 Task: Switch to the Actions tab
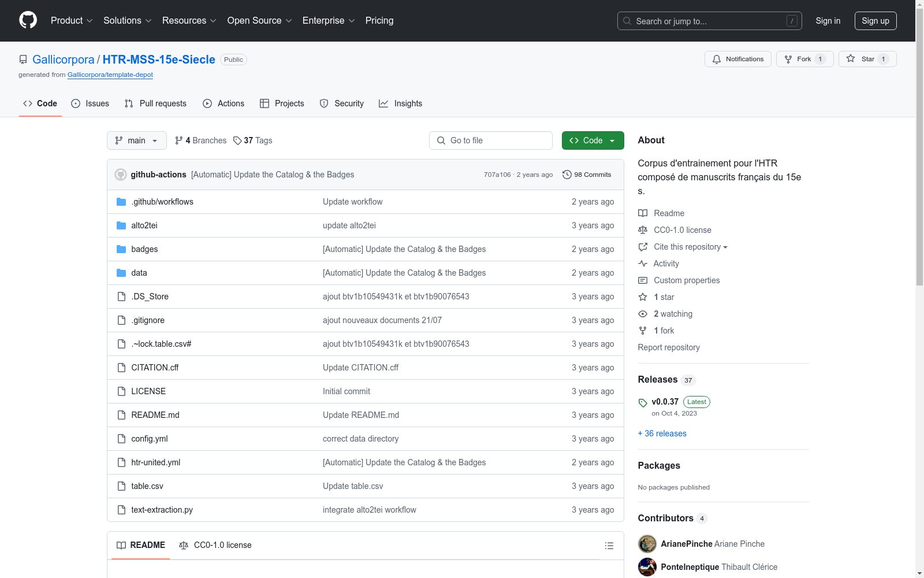click(223, 103)
